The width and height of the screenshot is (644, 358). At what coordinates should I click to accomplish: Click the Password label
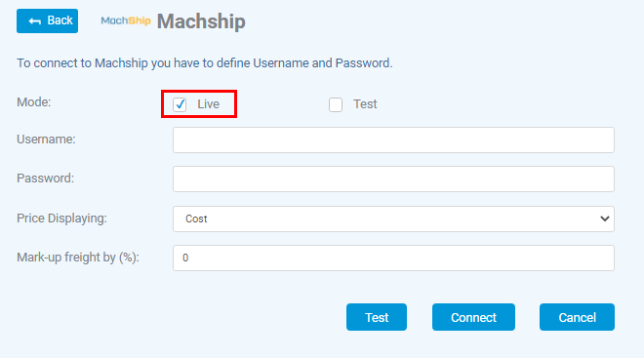[45, 179]
